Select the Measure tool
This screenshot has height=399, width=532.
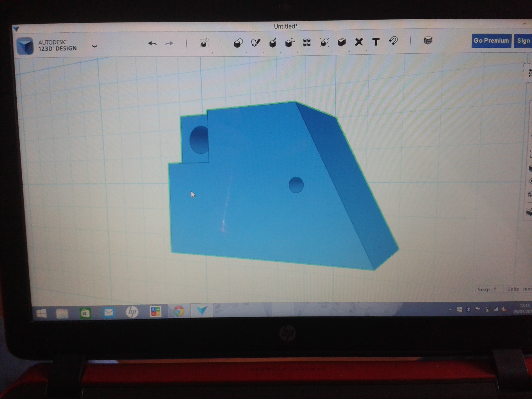[x=359, y=42]
